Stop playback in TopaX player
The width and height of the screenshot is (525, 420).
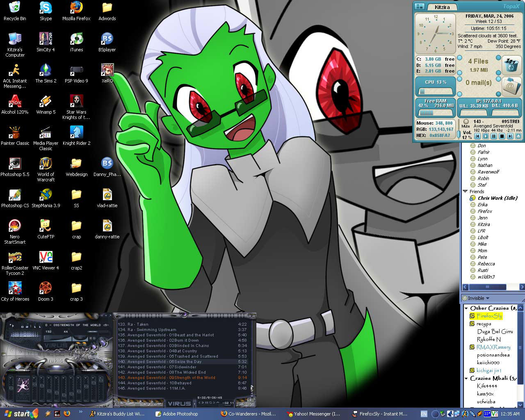[x=502, y=136]
